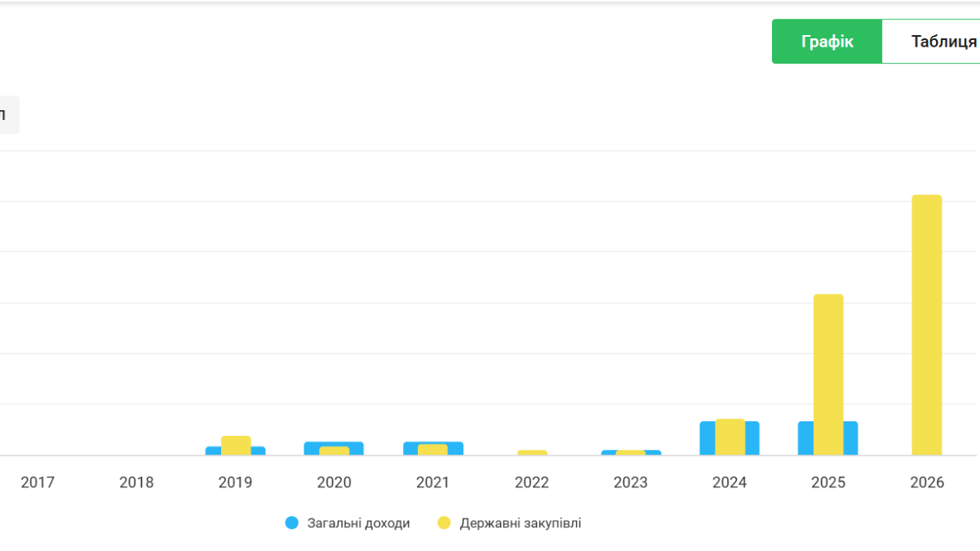Click the 2018 axis label
The image size is (980, 551).
pyautogui.click(x=136, y=482)
